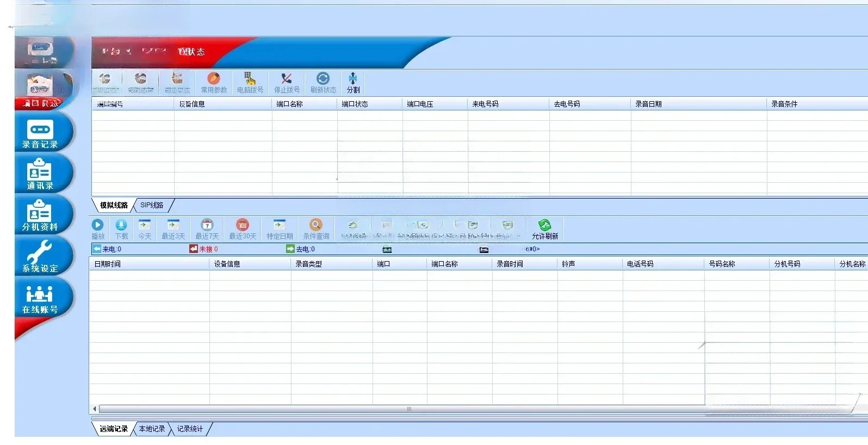Screen dimensions: 868x445
Task: Switch to the 记录统计 tab
Action: [190, 429]
